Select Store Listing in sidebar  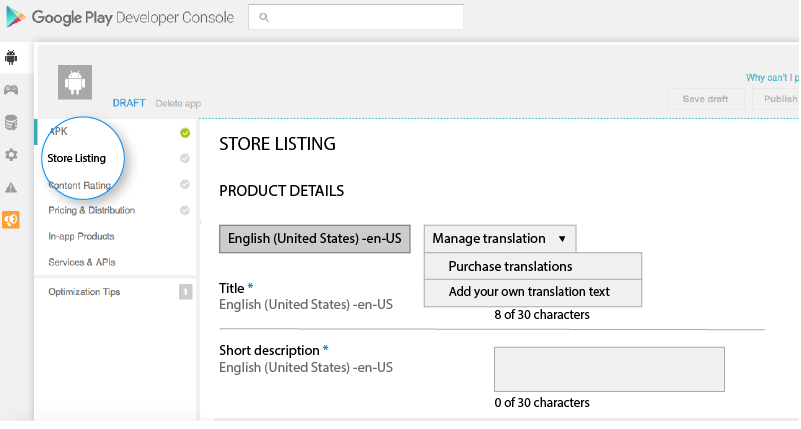[77, 158]
